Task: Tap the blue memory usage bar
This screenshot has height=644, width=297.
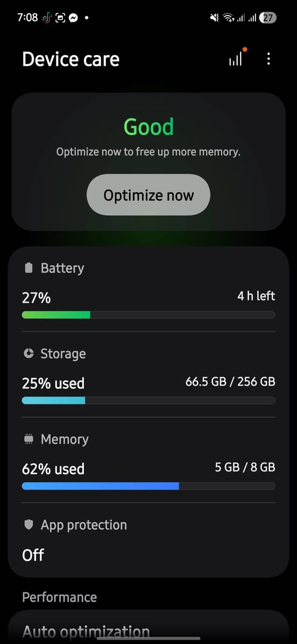Action: tap(100, 486)
